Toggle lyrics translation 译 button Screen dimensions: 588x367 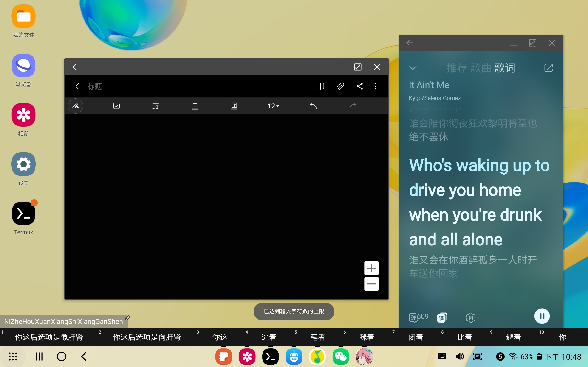tap(442, 317)
